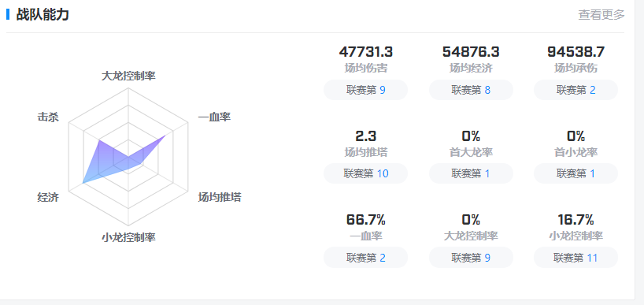The width and height of the screenshot is (644, 305).
Task: Click the 战队能力 section heading
Action: point(43,15)
